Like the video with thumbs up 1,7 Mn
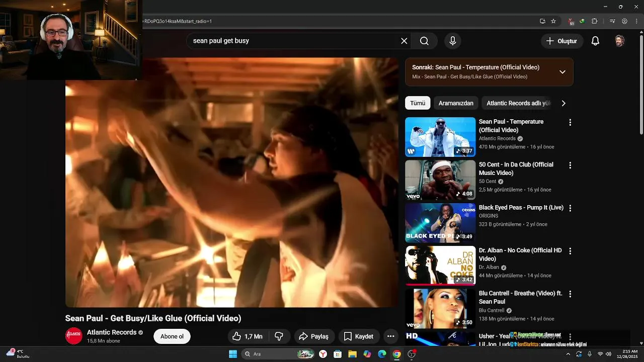 [x=248, y=336]
